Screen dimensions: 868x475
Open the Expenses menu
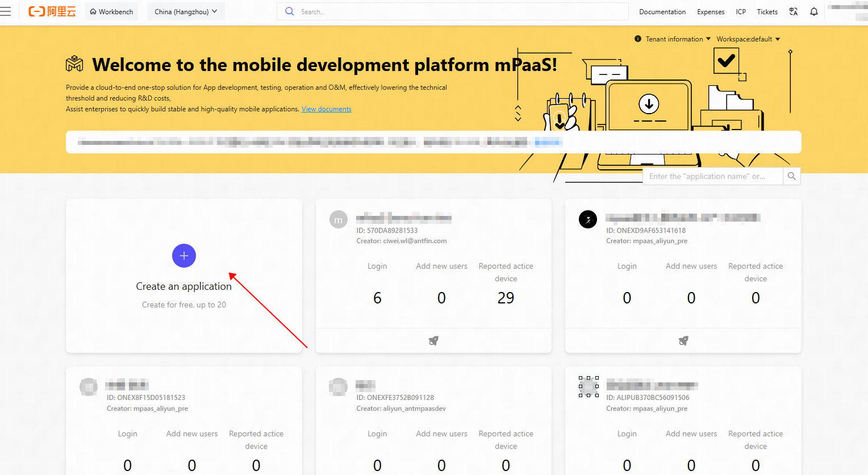[711, 12]
